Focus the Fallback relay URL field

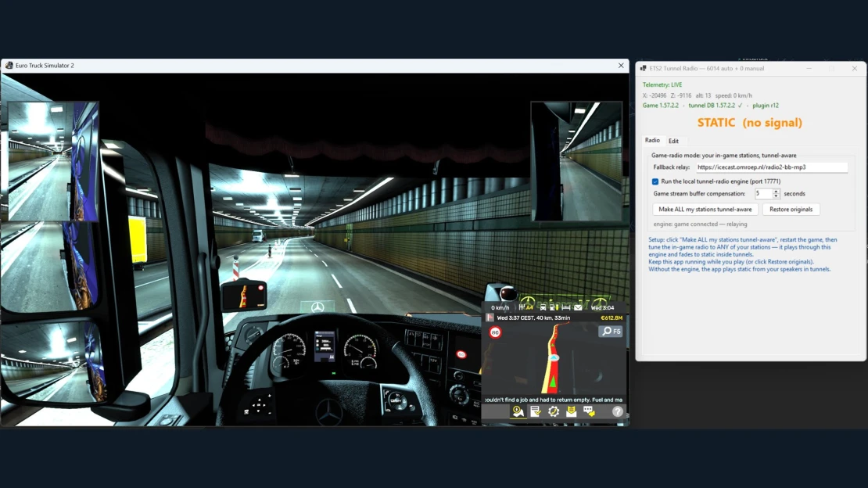click(x=772, y=167)
